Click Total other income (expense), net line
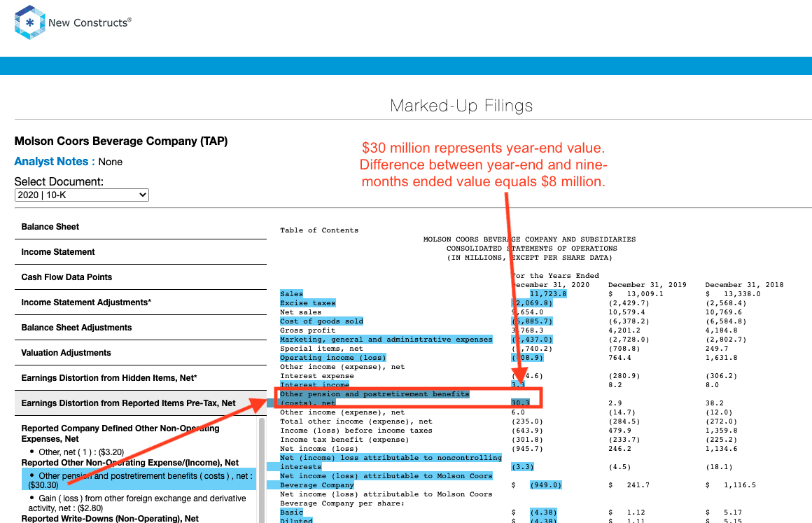Screen dimensions: 812x523 click(356, 421)
